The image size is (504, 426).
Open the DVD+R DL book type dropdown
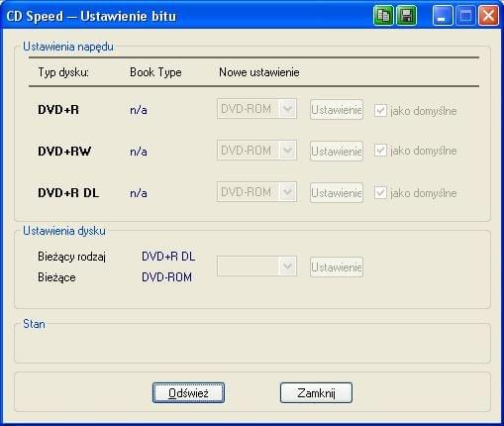click(x=256, y=192)
